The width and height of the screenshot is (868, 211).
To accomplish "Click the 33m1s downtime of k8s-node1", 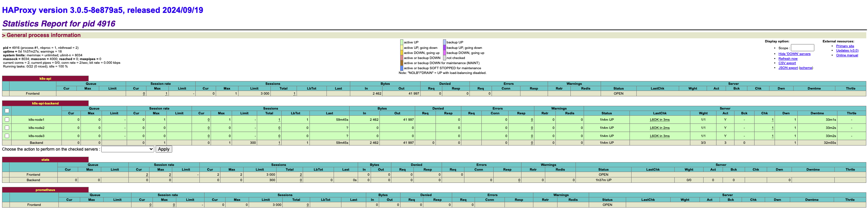I will (831, 120).
